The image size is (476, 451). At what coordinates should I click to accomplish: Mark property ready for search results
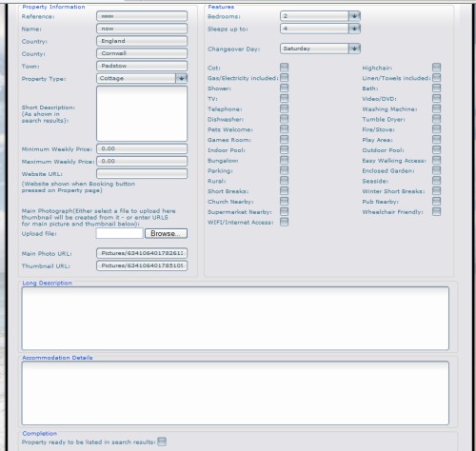click(162, 441)
